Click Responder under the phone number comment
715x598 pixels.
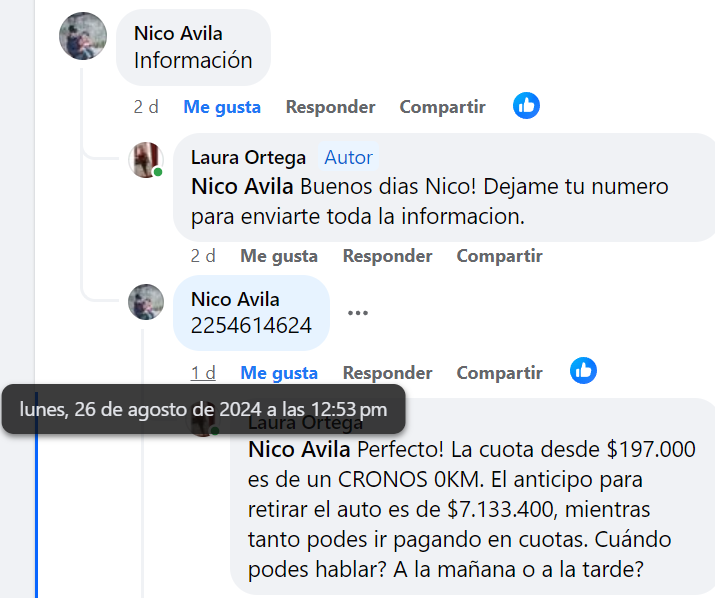click(x=387, y=373)
